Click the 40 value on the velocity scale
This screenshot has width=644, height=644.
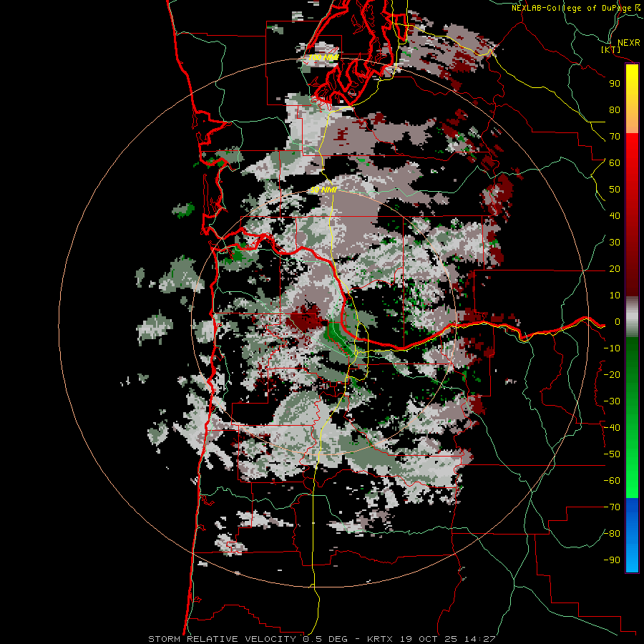(x=615, y=215)
